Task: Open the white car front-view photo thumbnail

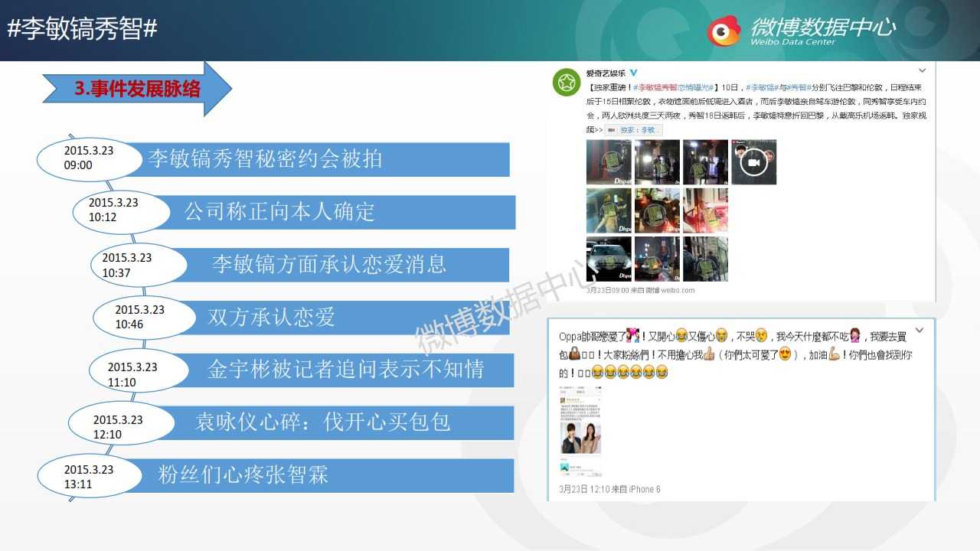Action: coord(609,259)
